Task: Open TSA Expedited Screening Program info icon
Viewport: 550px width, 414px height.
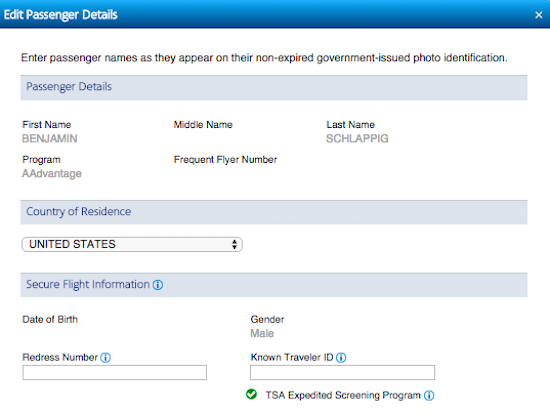Action: 429,395
